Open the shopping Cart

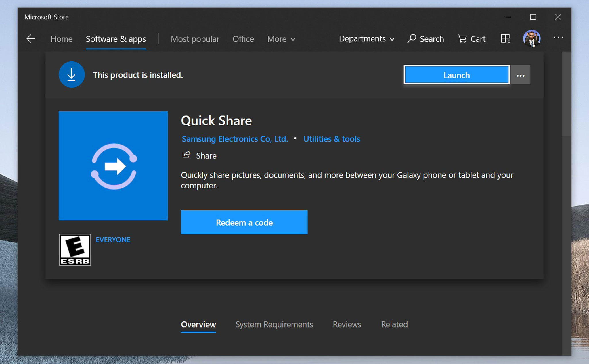pos(471,39)
